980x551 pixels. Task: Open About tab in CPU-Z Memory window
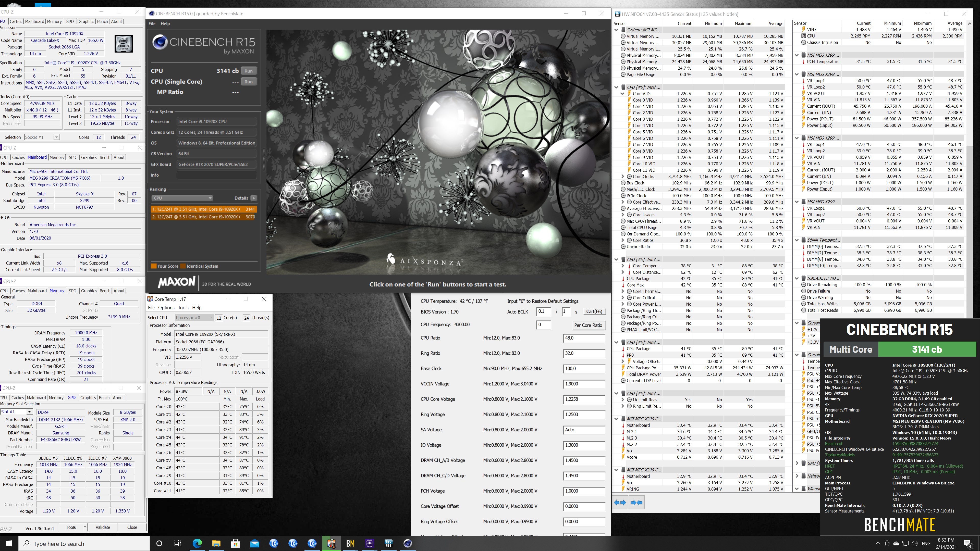(x=119, y=291)
